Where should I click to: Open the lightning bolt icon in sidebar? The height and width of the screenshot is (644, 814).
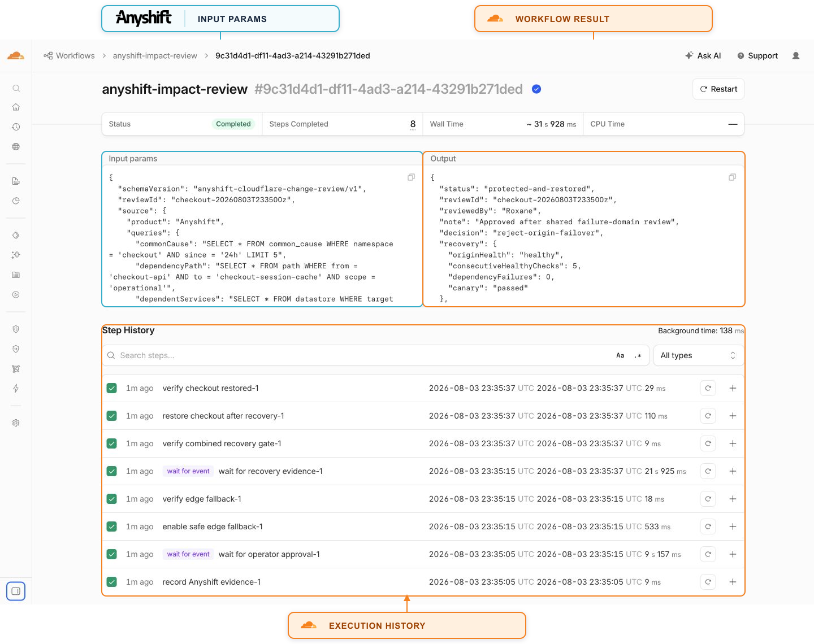[x=16, y=389]
